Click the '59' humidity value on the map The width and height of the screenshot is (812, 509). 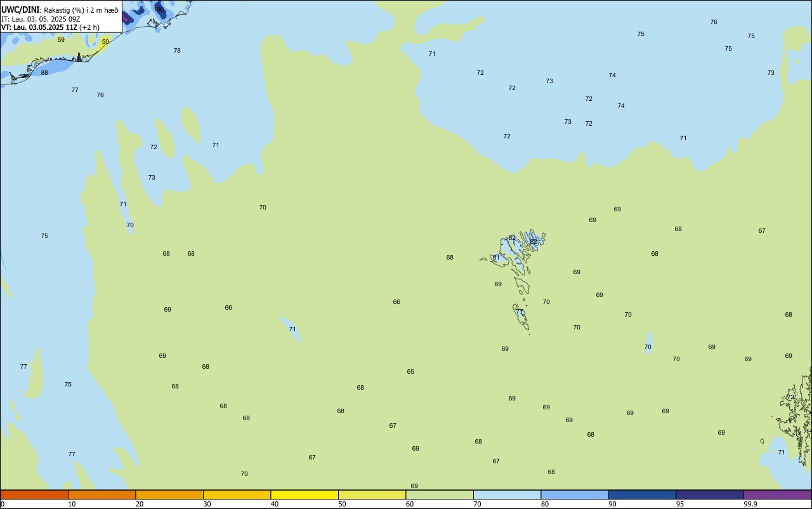61,40
